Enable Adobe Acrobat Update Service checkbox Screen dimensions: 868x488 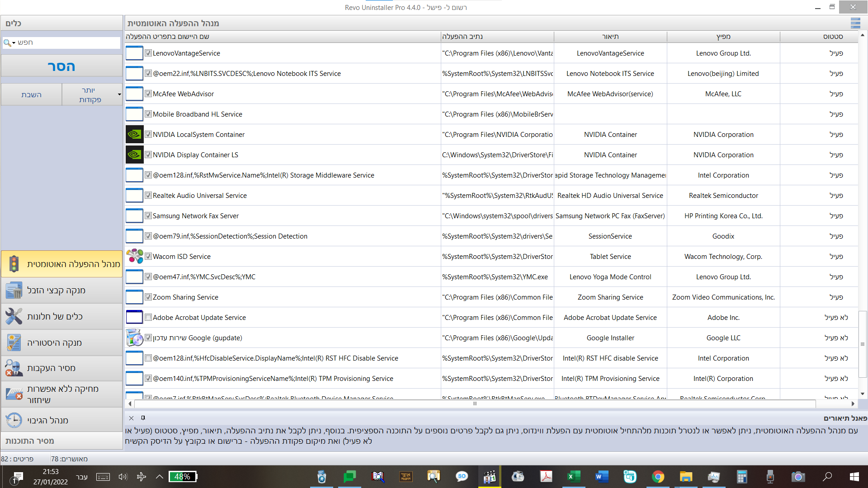pyautogui.click(x=148, y=317)
